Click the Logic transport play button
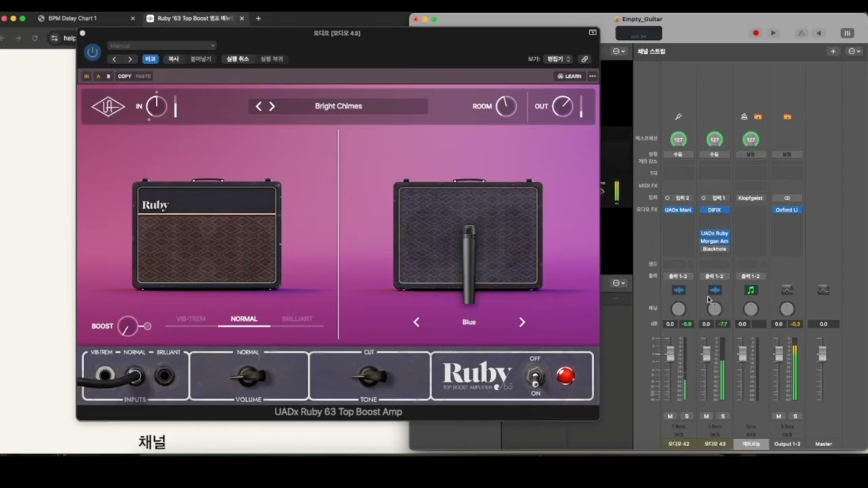Viewport: 868px width, 488px height. click(772, 33)
